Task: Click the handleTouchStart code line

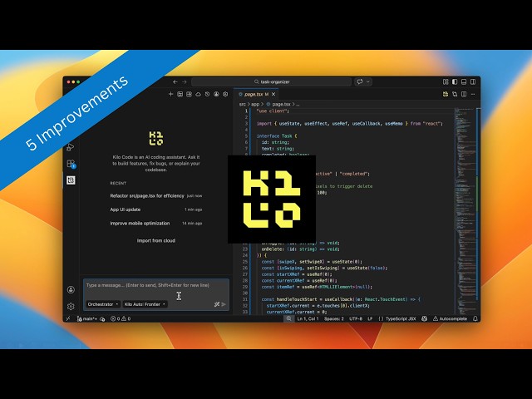Action: (x=341, y=299)
